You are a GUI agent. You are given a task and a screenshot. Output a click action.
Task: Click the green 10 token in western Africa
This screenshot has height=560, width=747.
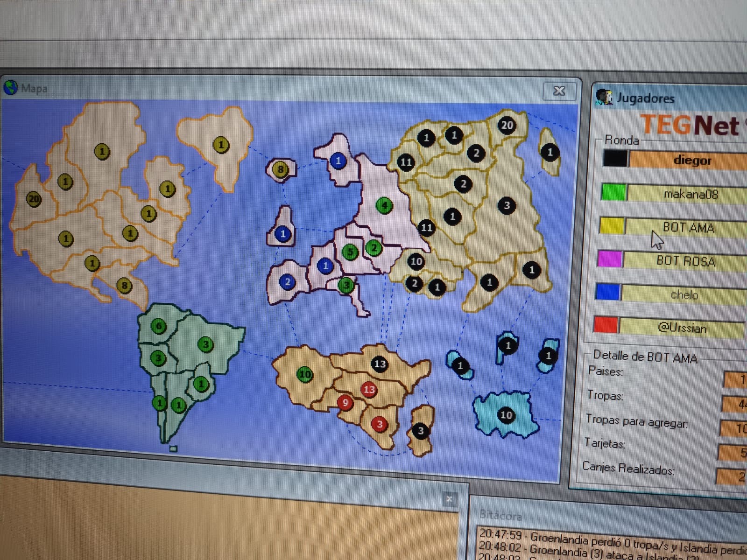coord(305,374)
